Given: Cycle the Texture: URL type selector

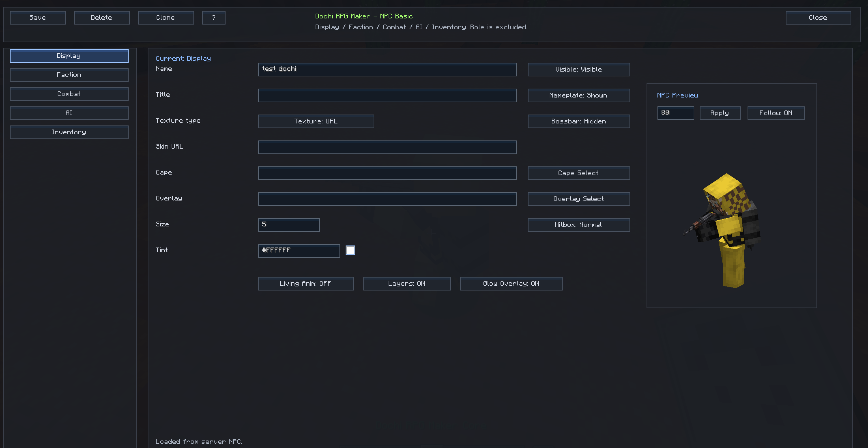Looking at the screenshot, I should click(x=316, y=121).
